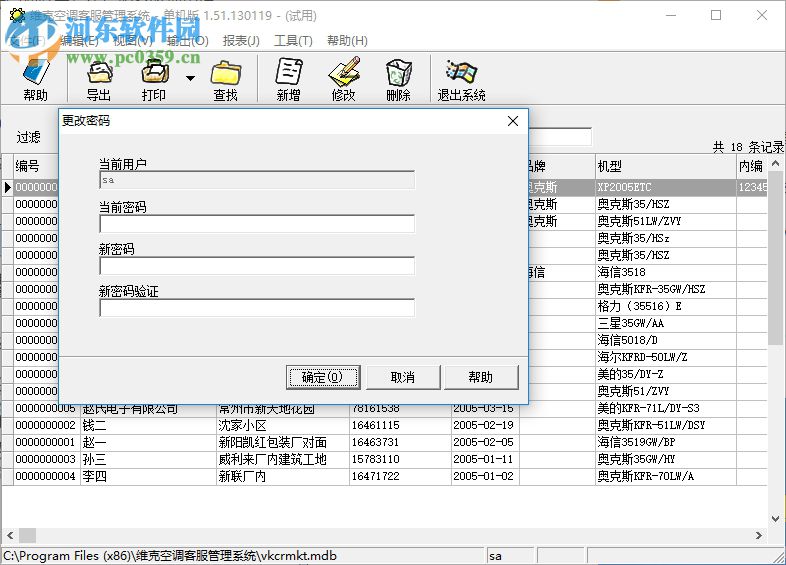Open the 视图(V) menu

[133, 41]
